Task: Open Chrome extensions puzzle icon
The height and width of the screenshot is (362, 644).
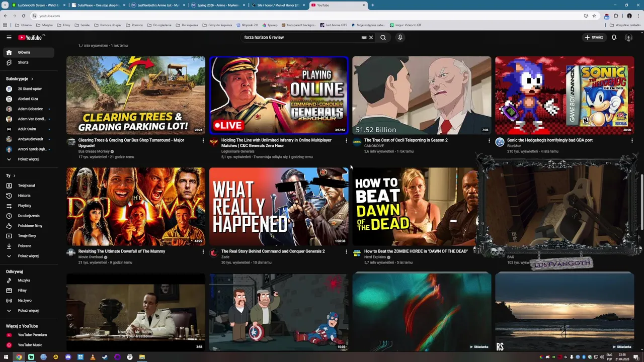Action: tap(616, 16)
